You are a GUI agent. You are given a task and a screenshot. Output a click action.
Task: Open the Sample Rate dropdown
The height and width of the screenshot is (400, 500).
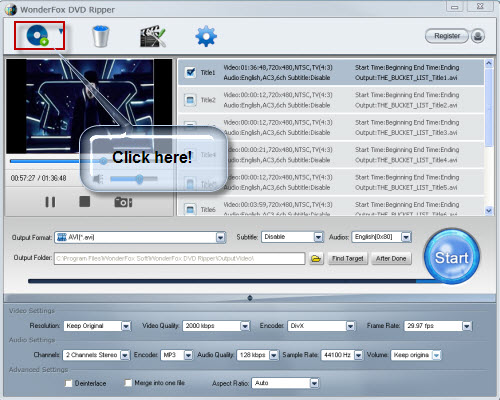[358, 355]
